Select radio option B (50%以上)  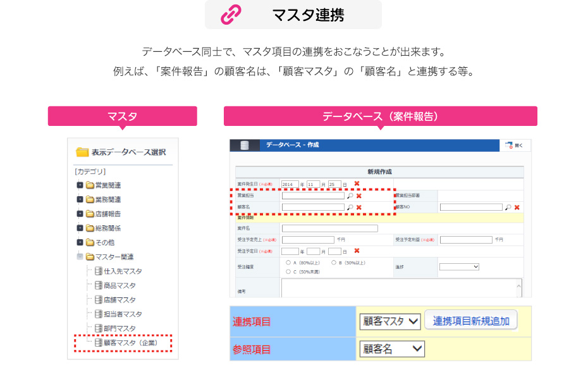pos(334,262)
